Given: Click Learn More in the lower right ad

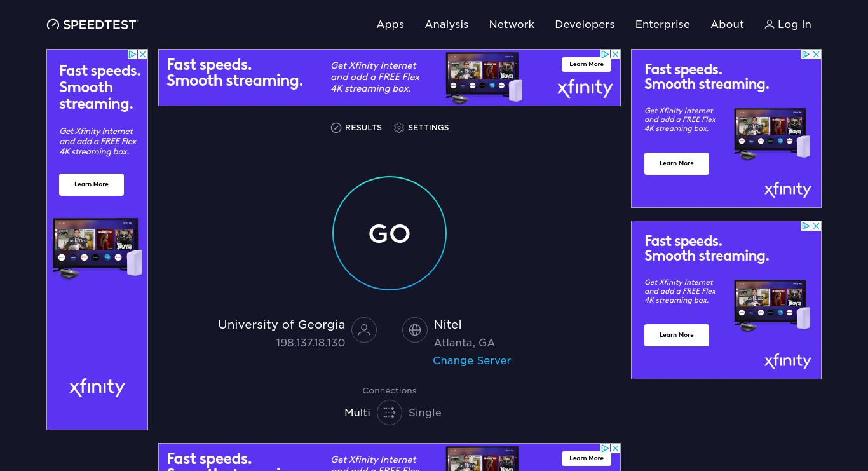Looking at the screenshot, I should tap(677, 335).
